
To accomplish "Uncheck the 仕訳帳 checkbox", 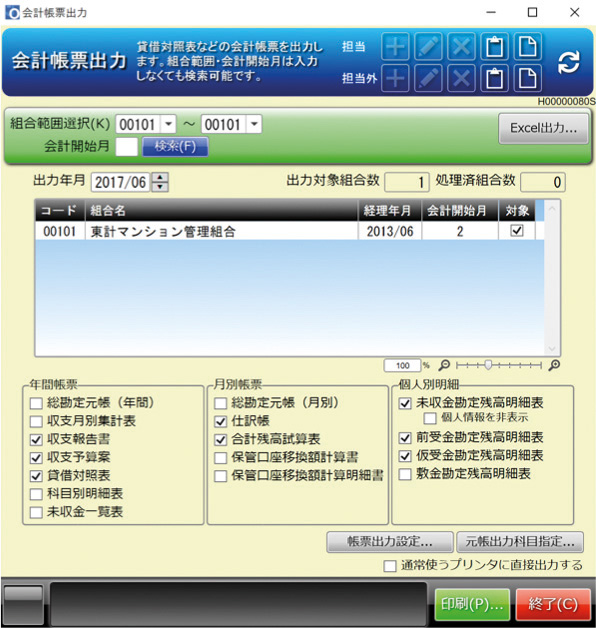I will 221,421.
